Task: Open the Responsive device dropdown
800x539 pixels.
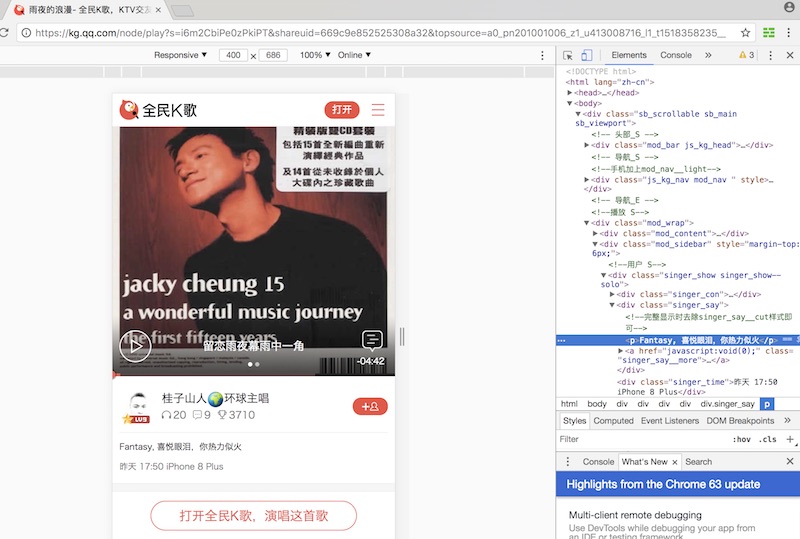Action: click(181, 55)
